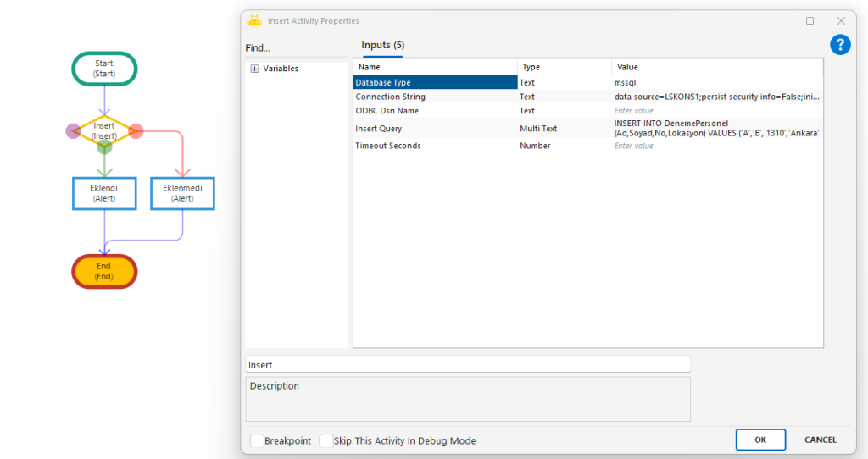Click the End node in the flowchart
Viewport: 868px width, 459px height.
point(104,271)
